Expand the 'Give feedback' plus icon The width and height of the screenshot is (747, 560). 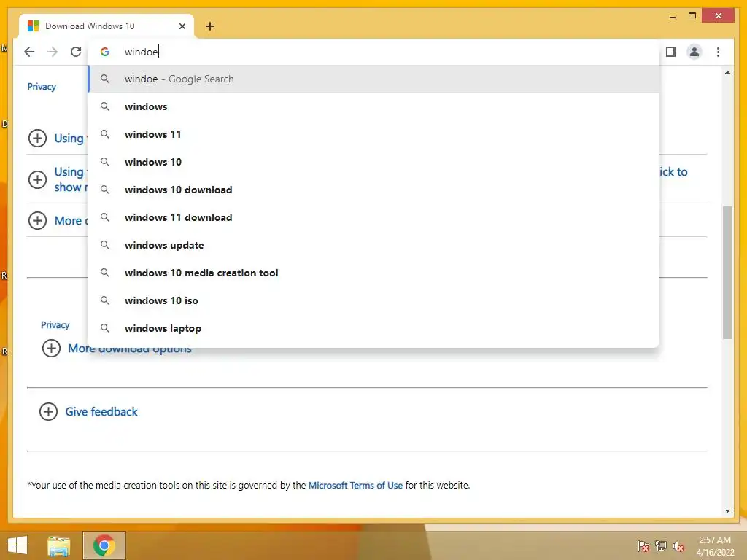click(48, 411)
